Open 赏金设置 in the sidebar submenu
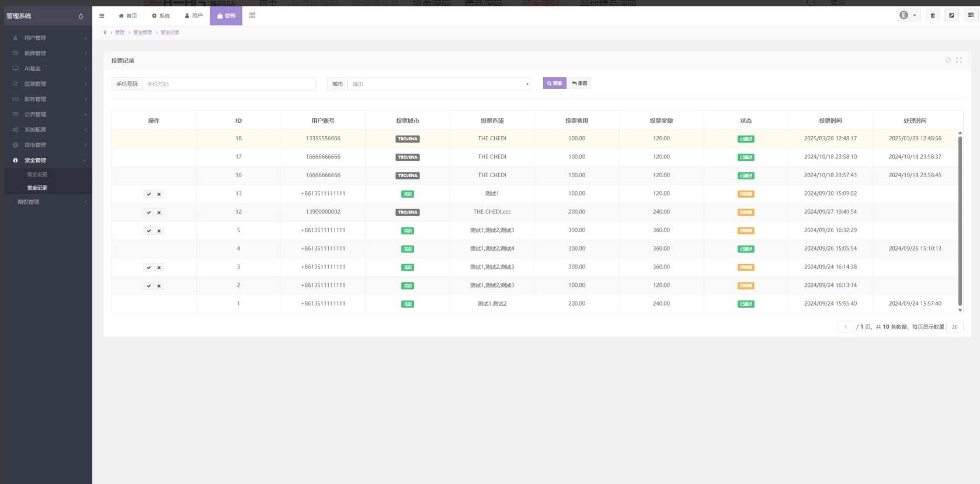 click(x=37, y=175)
